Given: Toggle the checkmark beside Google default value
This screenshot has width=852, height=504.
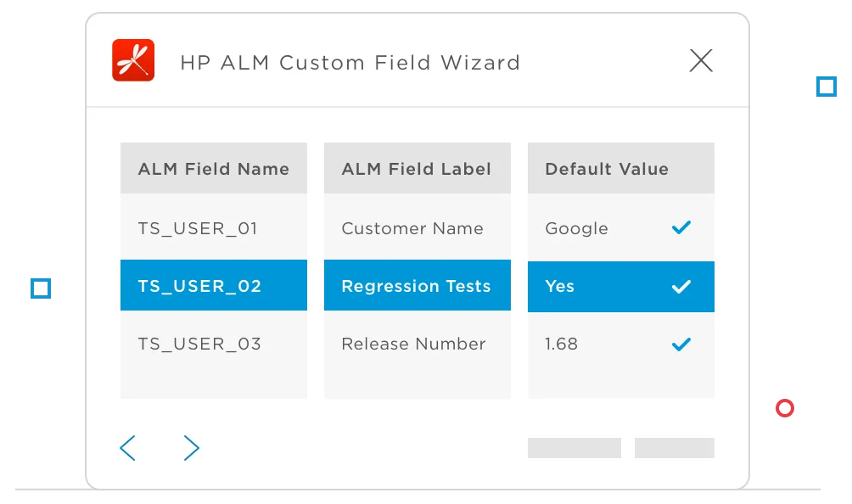Looking at the screenshot, I should pyautogui.click(x=681, y=227).
